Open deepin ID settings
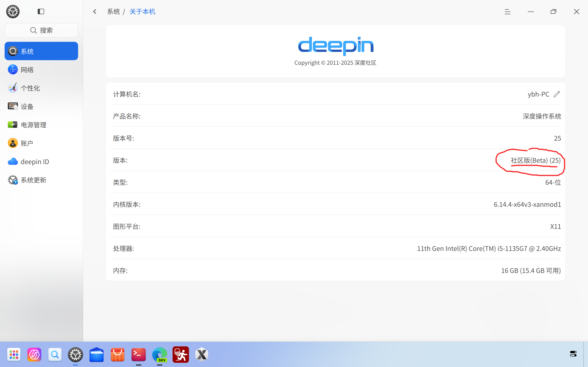The height and width of the screenshot is (367, 588). point(41,161)
